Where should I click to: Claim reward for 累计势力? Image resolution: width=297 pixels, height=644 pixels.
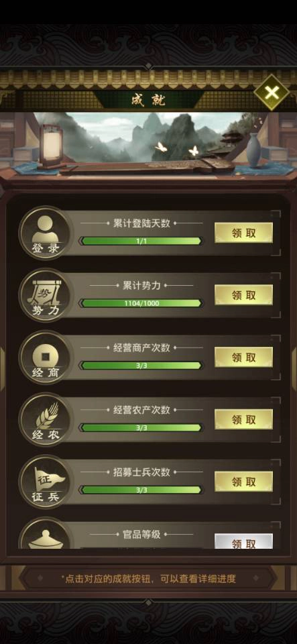[243, 295]
